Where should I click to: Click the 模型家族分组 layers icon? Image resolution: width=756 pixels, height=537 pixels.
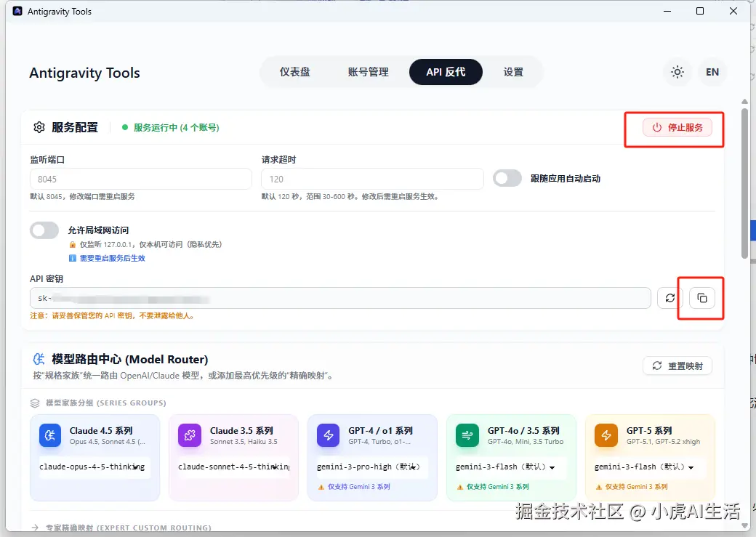pyautogui.click(x=35, y=403)
